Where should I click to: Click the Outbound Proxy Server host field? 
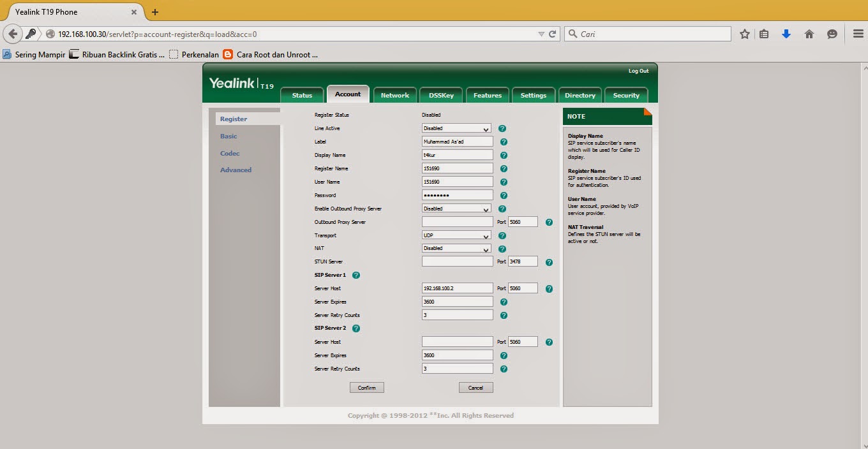[x=457, y=222]
